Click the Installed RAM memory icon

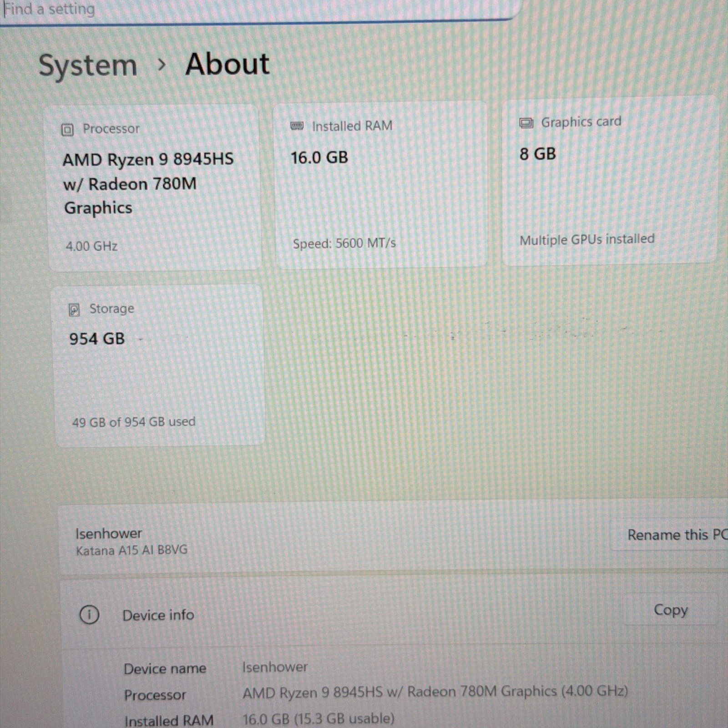297,126
